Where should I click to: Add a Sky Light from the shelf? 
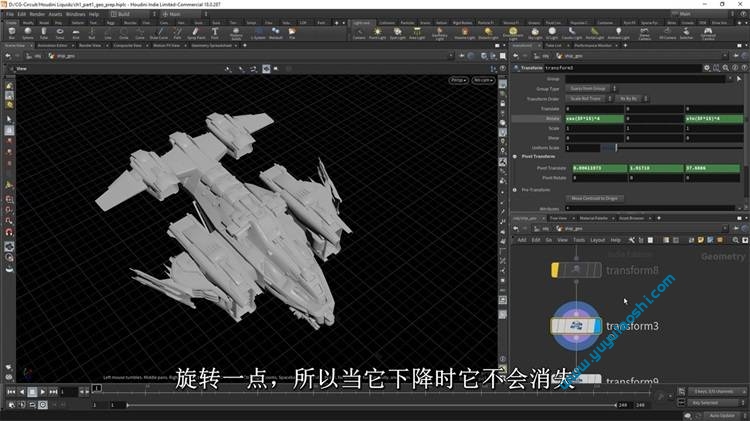click(x=535, y=33)
